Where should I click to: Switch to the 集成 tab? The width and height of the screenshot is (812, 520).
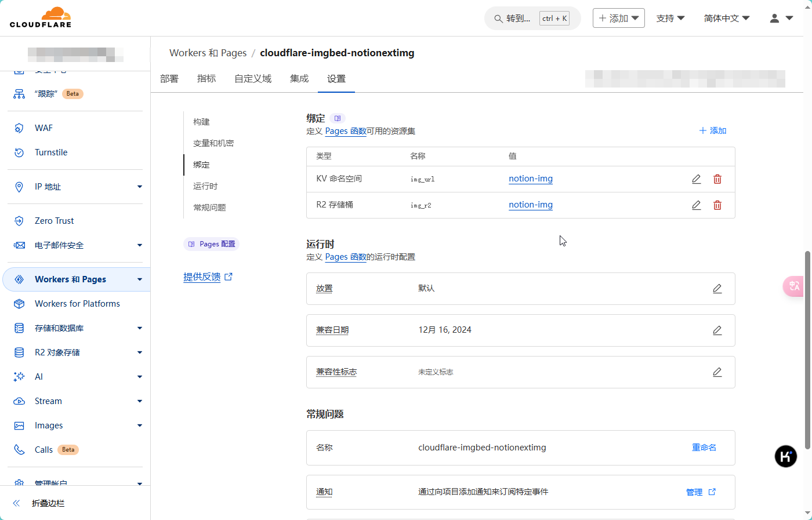[299, 79]
